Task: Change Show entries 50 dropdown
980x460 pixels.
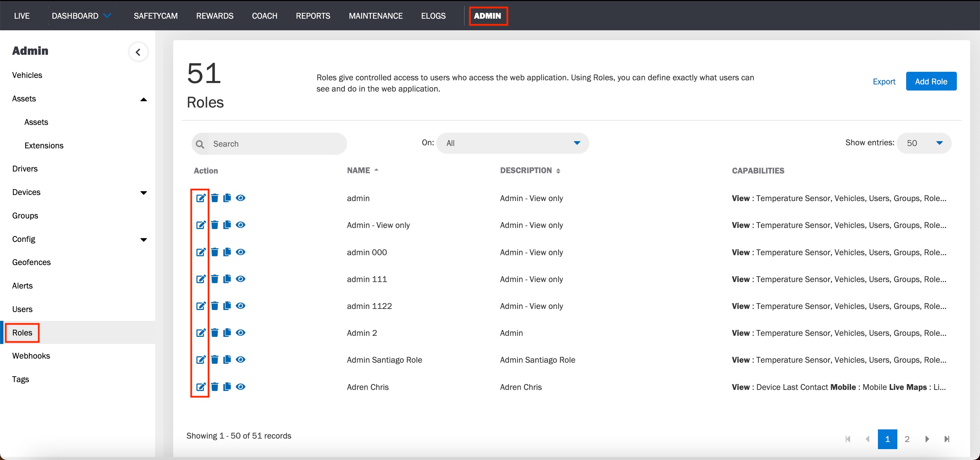Action: 924,143
